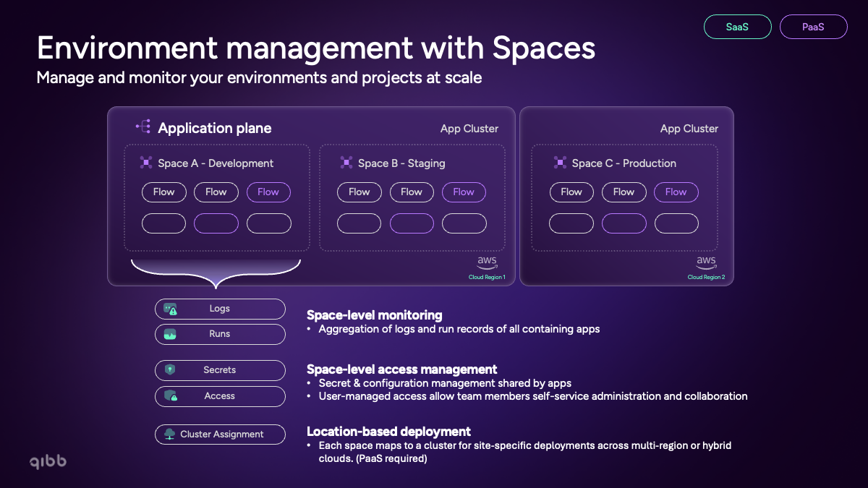Image resolution: width=868 pixels, height=488 pixels.
Task: Click the 'User-managed access allow team members' bullet
Action: tap(533, 396)
